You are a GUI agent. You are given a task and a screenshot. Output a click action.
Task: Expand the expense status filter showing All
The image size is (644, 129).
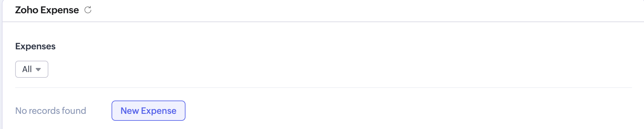pos(32,69)
